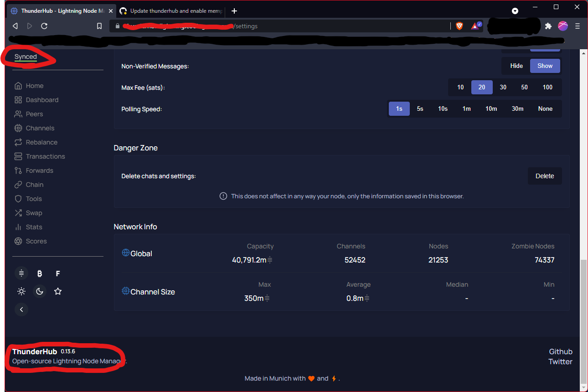This screenshot has height=392, width=588.
Task: Switch to the Update thunderhub browser tab
Action: click(x=170, y=11)
